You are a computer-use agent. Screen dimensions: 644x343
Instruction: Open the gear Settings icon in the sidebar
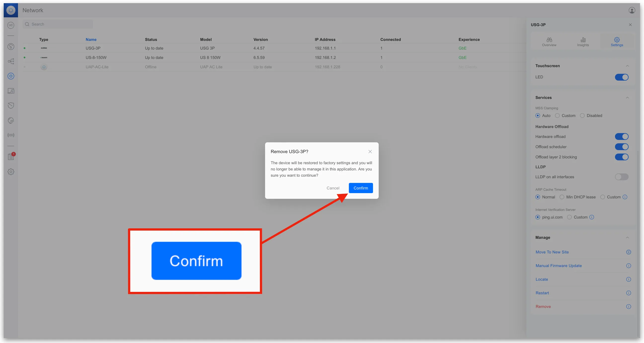coord(11,172)
